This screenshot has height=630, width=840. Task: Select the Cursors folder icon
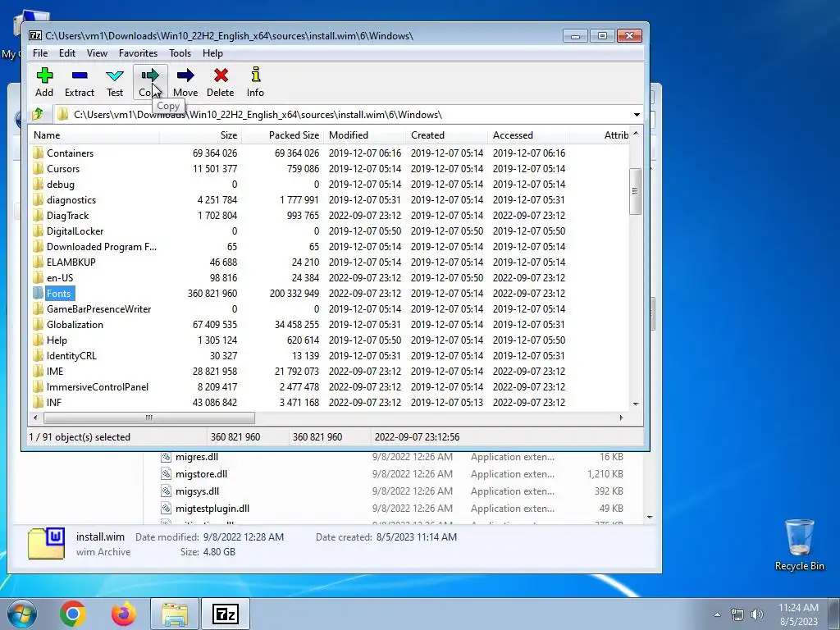coord(38,168)
